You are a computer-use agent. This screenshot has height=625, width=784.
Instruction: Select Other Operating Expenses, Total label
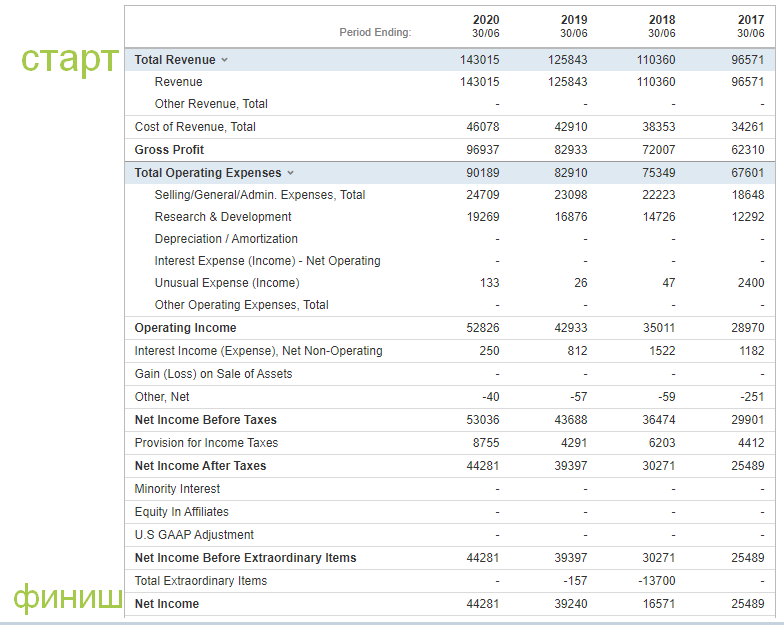click(242, 305)
